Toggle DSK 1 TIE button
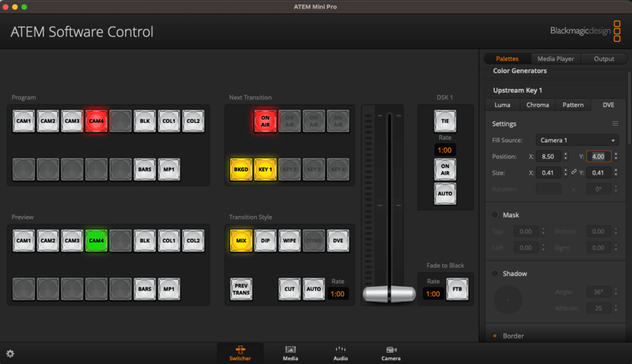This screenshot has width=632, height=364. pyautogui.click(x=445, y=121)
